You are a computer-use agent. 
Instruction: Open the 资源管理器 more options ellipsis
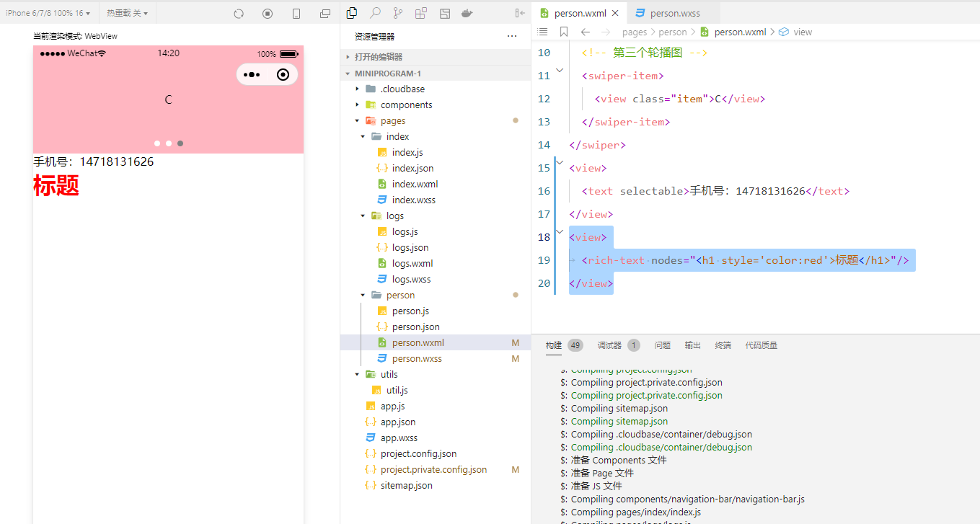[x=512, y=36]
